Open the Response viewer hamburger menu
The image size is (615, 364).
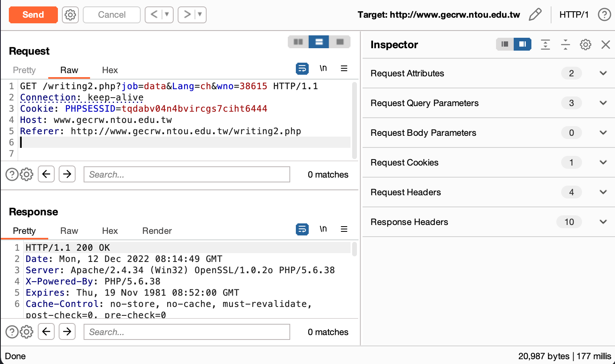coord(344,229)
